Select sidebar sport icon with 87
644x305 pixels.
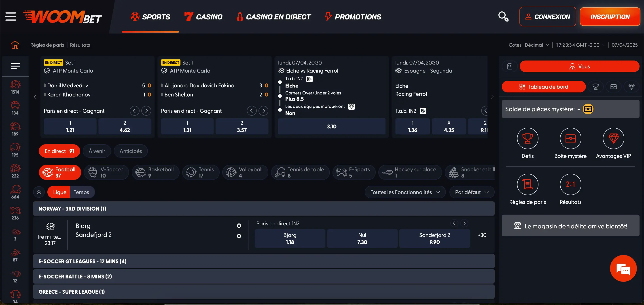15,255
